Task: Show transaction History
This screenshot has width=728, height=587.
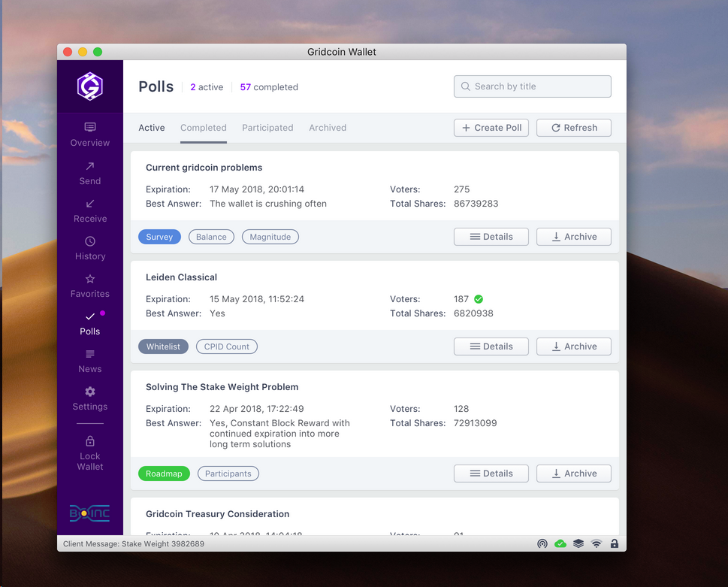Action: coord(90,249)
